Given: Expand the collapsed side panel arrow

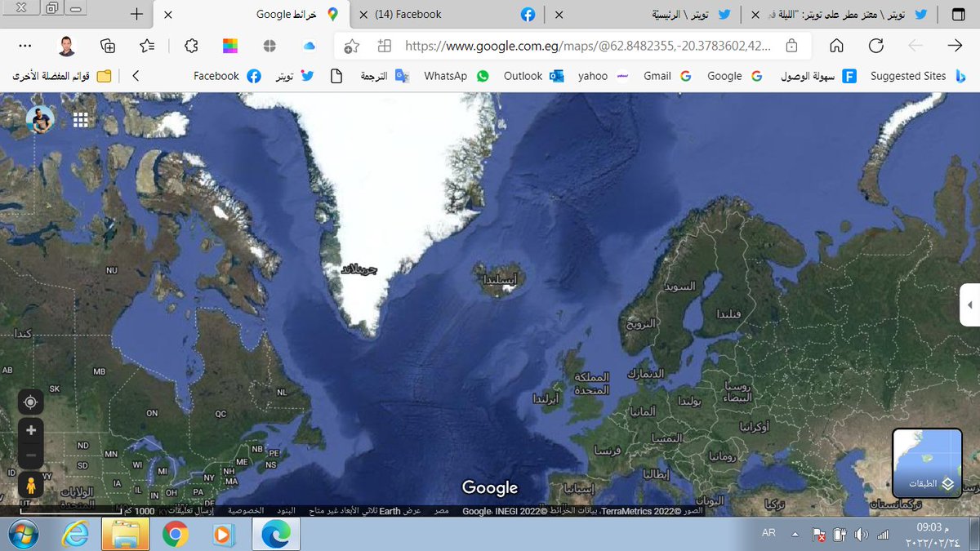Looking at the screenshot, I should pos(970,304).
